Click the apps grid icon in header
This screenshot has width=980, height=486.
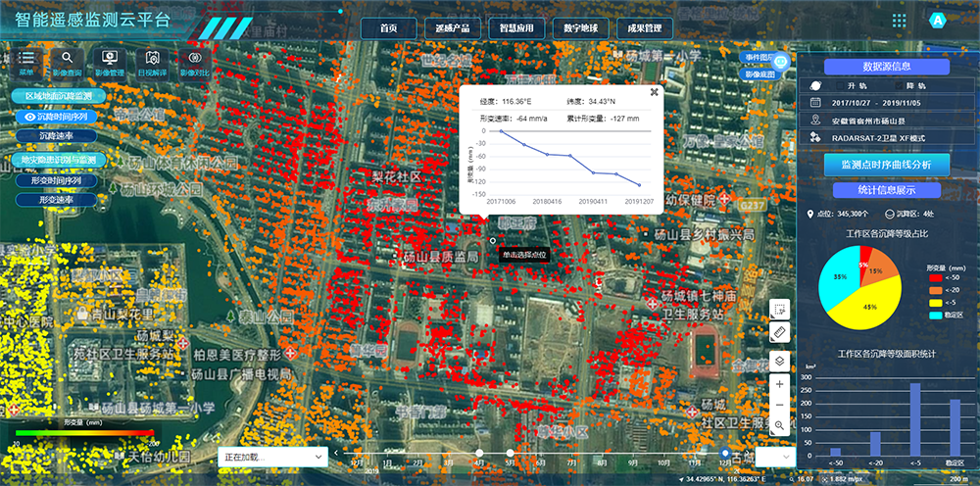899,21
